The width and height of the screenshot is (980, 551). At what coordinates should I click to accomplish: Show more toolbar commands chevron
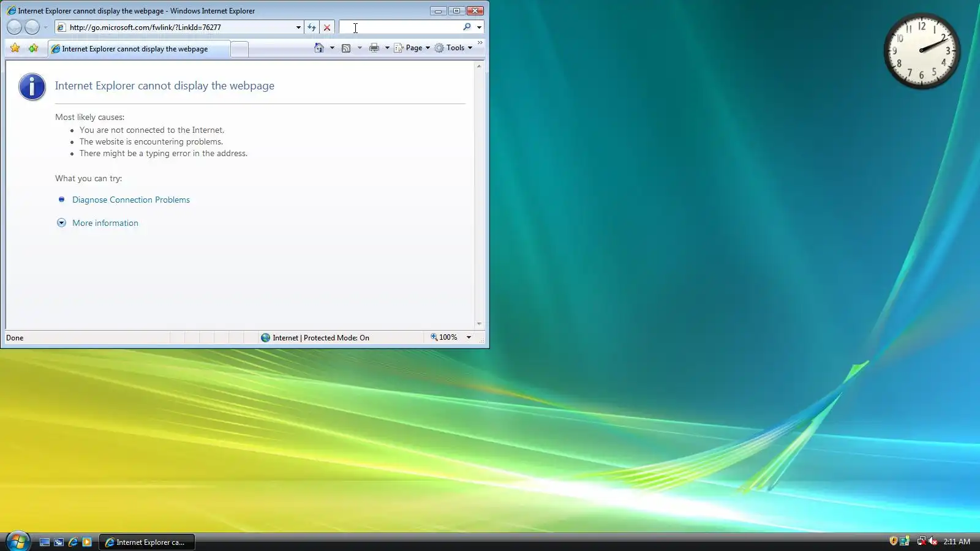480,43
